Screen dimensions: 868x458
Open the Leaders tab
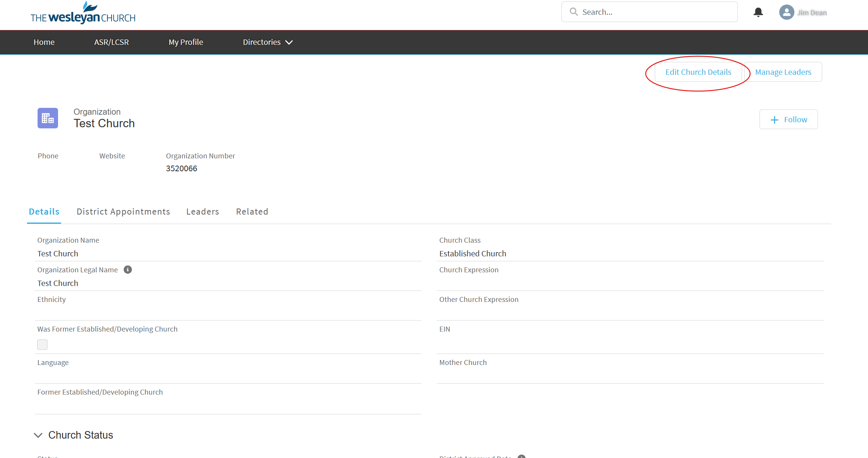[x=203, y=212]
